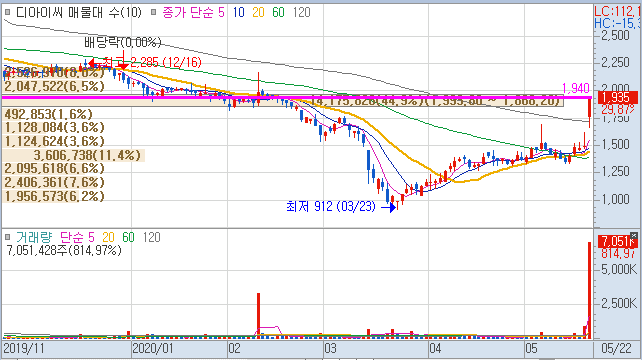
Task: Click the 2019/11 date axis label
Action: (24, 349)
